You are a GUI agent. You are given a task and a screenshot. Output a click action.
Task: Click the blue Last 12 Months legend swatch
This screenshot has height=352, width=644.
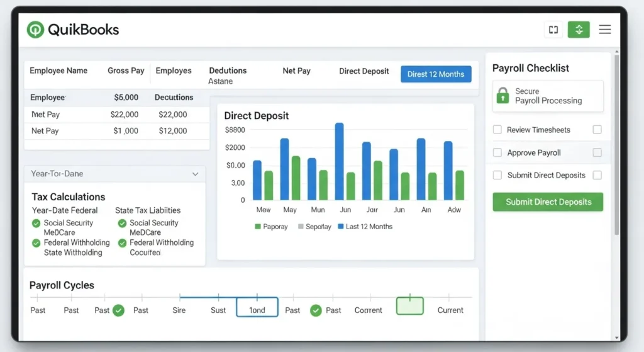341,227
